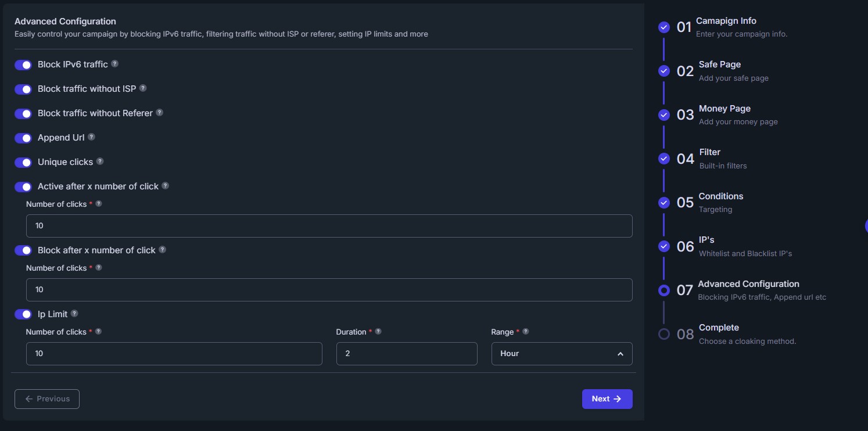The width and height of the screenshot is (868, 431).
Task: Click help icon beside Ip Limit
Action: [x=74, y=314]
